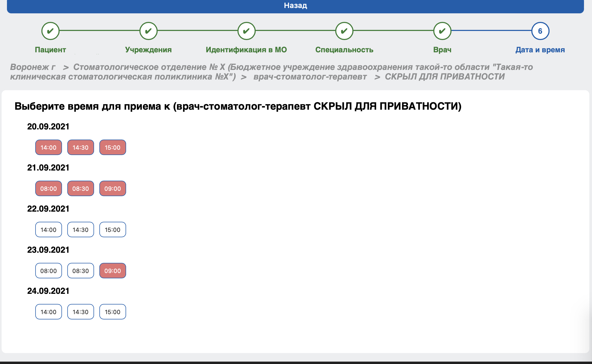Click the Назад back button
The image size is (592, 364).
295,6
